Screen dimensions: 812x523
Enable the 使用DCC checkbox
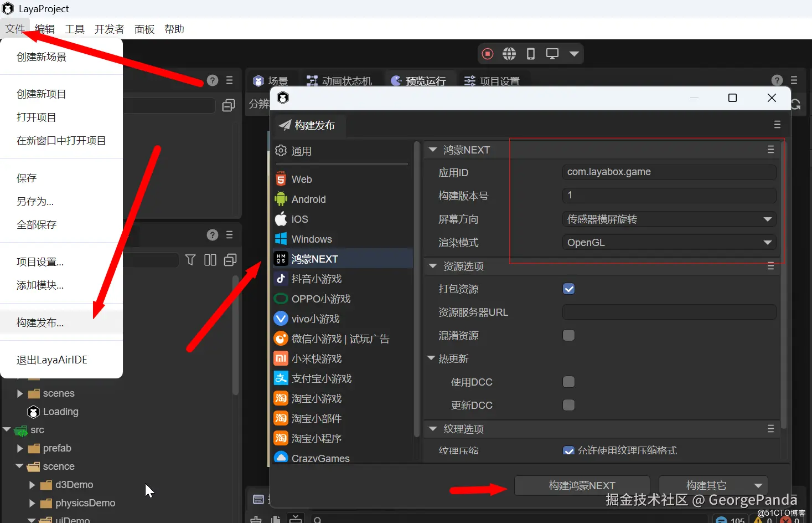tap(568, 382)
